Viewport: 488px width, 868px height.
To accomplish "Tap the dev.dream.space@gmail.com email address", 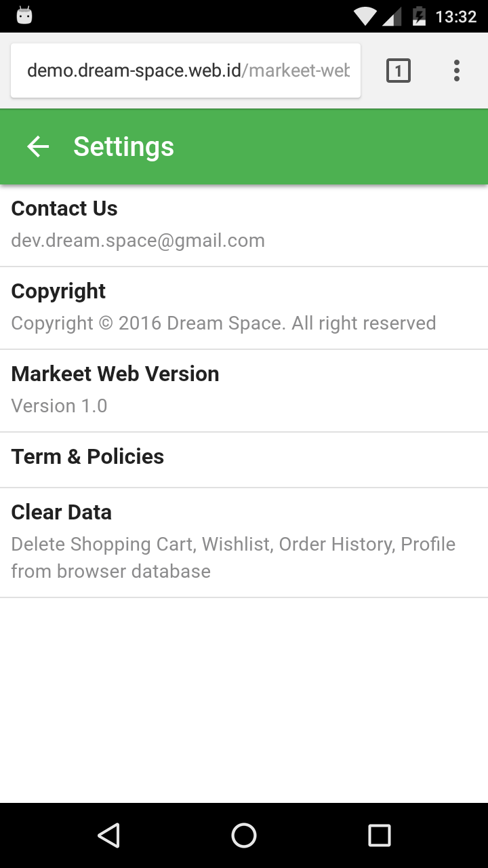I will pos(138,241).
